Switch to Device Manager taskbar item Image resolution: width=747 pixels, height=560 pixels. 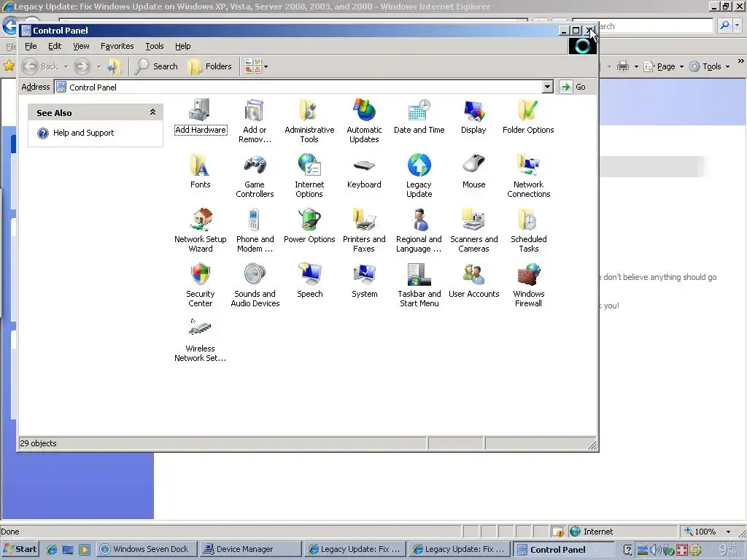250,549
